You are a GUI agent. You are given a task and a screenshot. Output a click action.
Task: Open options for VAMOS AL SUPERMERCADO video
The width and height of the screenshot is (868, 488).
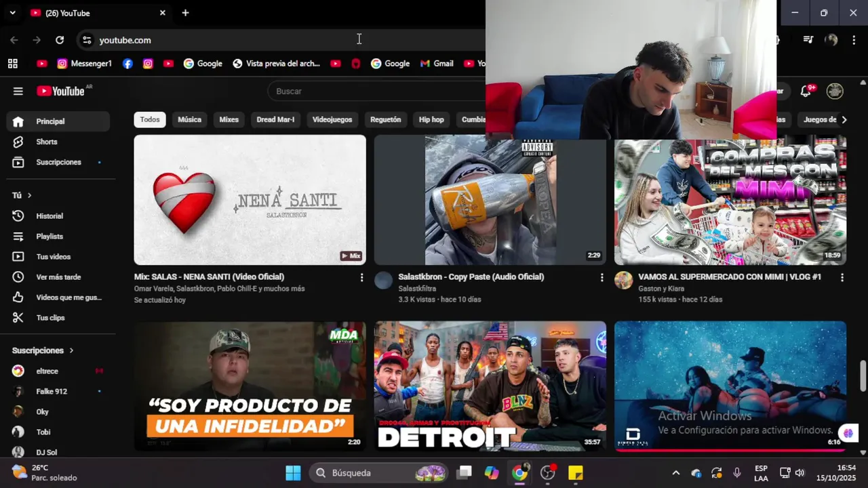842,277
